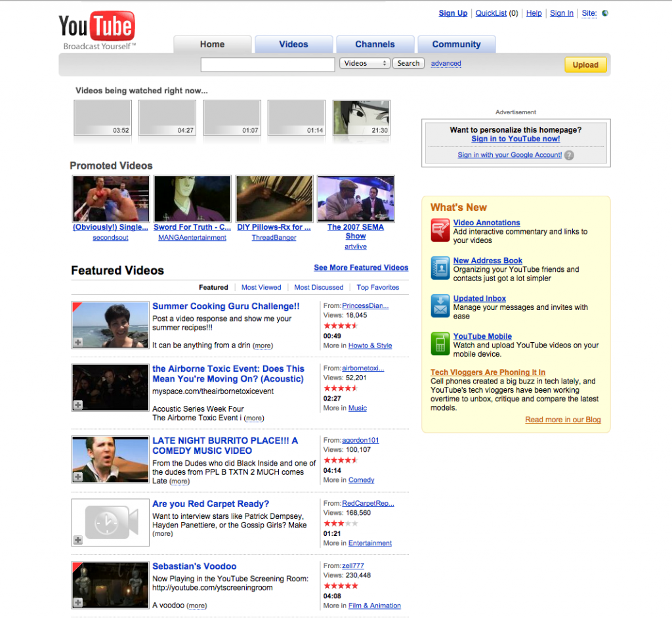Expand Red Carpet Ready description (more)
This screenshot has height=618, width=672.
163,534
